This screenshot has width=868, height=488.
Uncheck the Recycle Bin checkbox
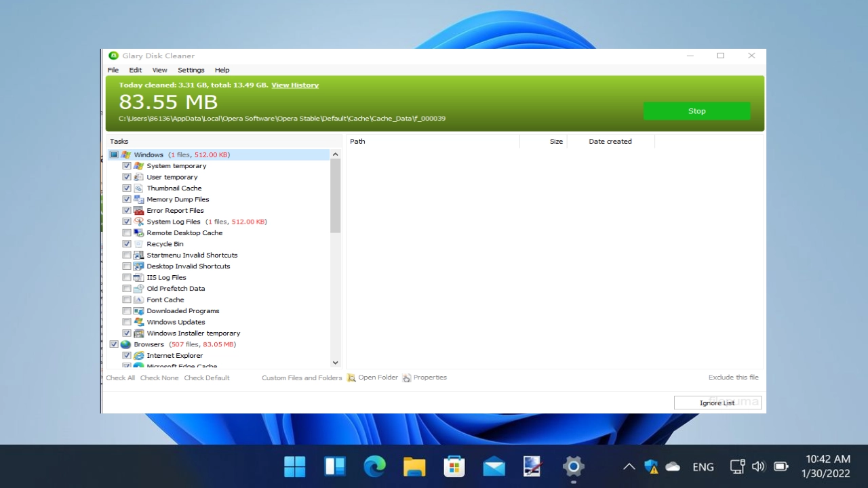[127, 244]
